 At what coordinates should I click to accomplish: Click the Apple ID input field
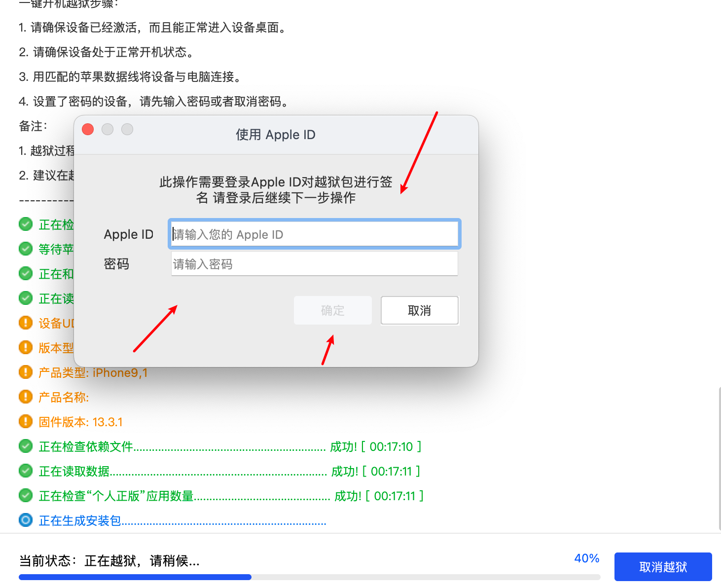click(x=314, y=234)
